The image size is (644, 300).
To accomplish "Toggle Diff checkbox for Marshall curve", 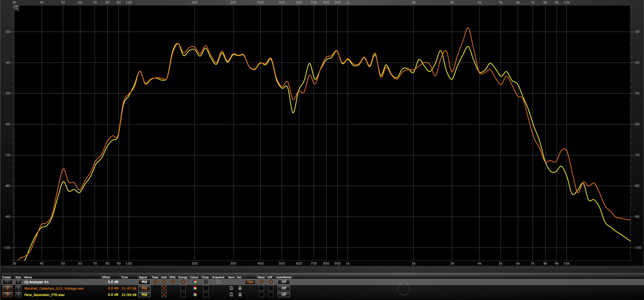I will click(271, 288).
